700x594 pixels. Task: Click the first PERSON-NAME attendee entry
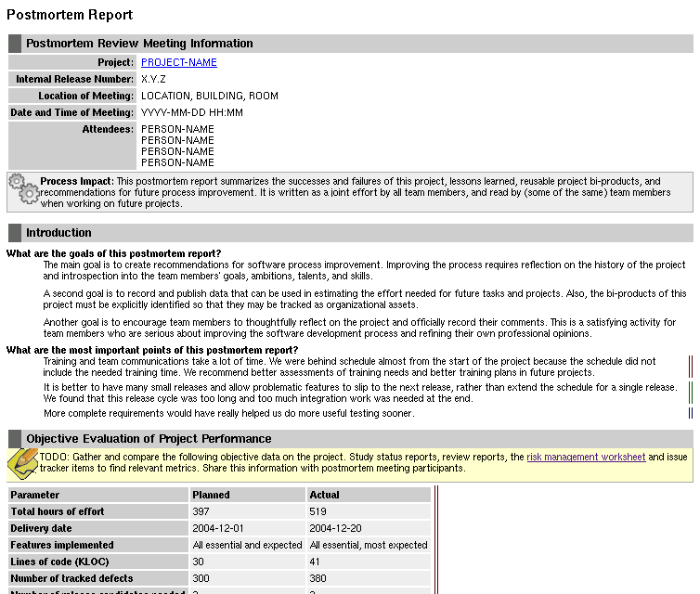coord(177,129)
